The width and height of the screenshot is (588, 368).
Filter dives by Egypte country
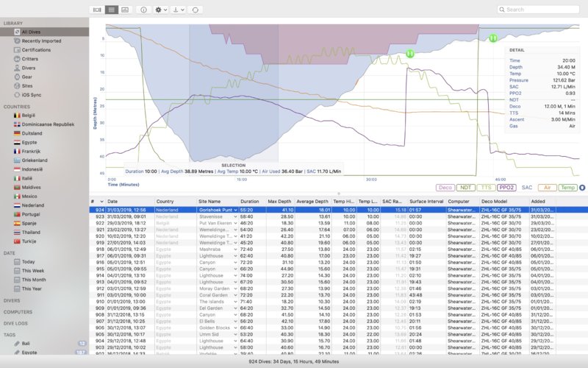(30, 142)
